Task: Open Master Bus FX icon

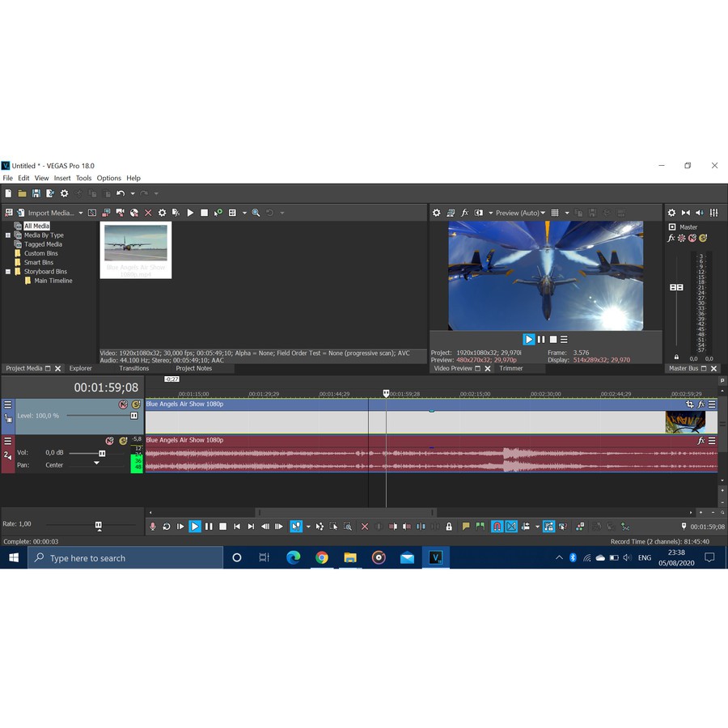Action: (x=671, y=238)
